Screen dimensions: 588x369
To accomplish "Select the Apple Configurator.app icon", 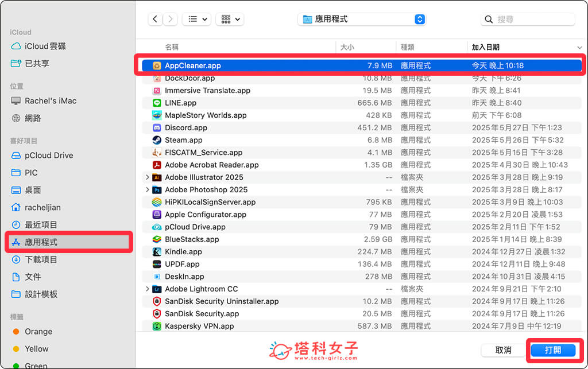I will click(157, 214).
